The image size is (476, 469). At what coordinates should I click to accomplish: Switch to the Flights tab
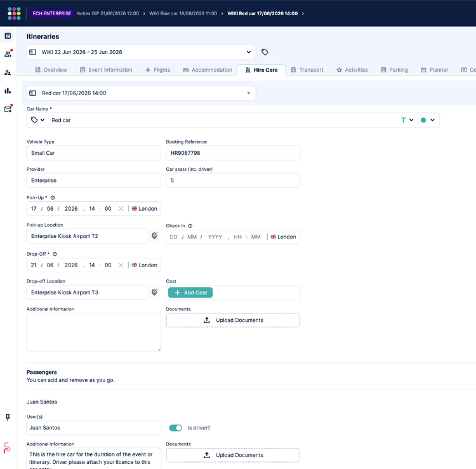157,70
